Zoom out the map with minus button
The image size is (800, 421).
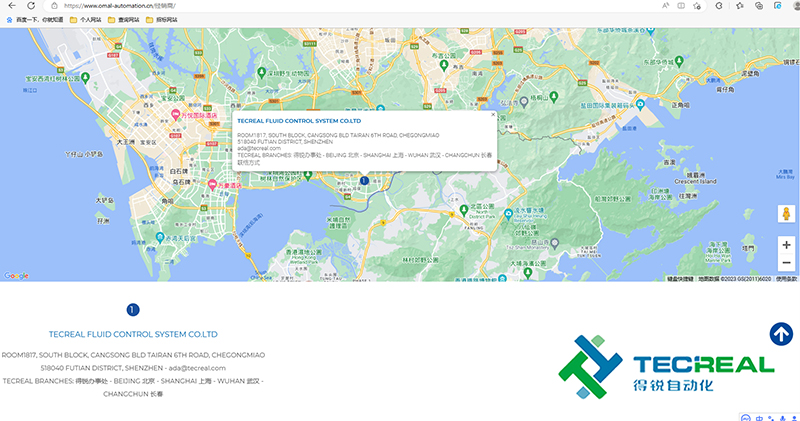coord(786,262)
